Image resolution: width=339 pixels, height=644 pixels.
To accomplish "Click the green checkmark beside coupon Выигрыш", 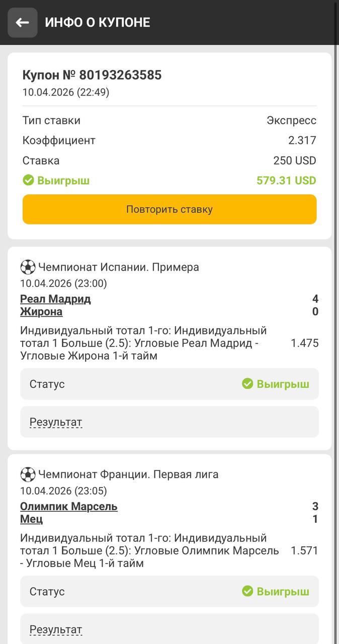I will tap(29, 180).
